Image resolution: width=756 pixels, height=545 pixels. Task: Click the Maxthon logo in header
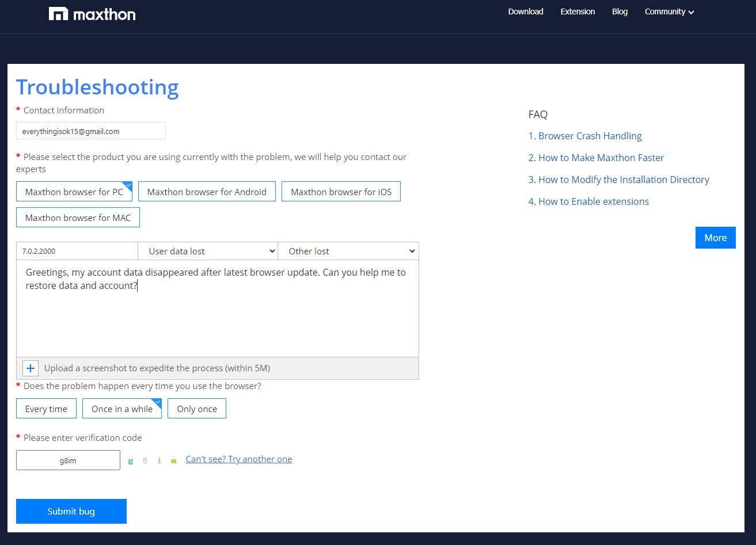[92, 14]
